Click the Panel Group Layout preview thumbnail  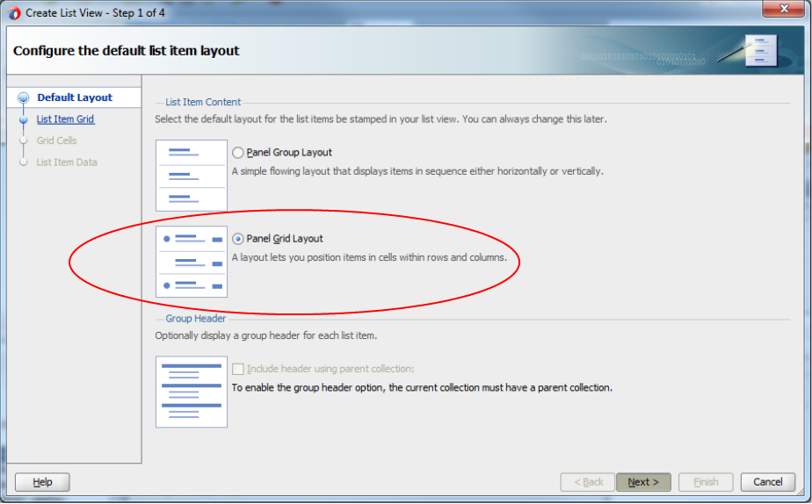(x=192, y=176)
